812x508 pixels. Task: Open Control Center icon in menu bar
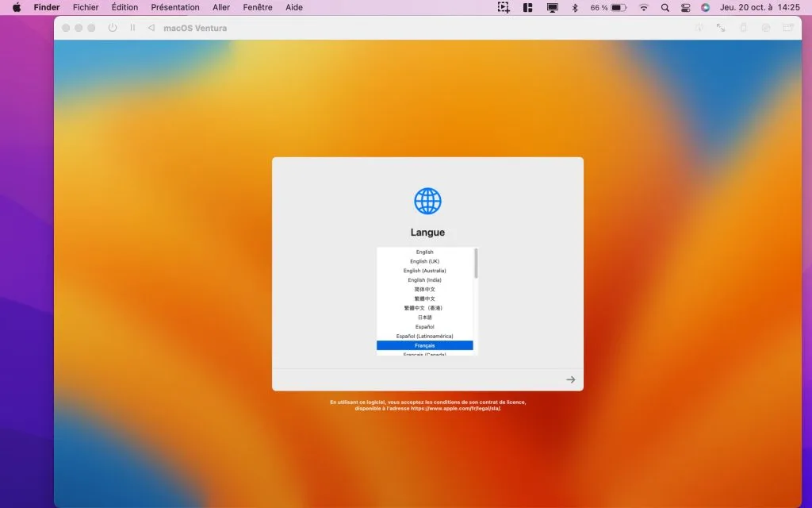tap(685, 7)
